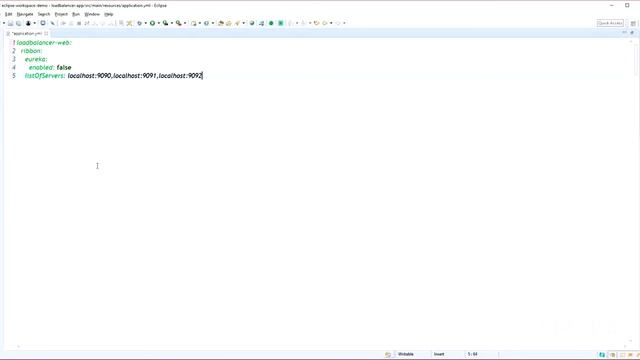This screenshot has width=640, height=360.
Task: Open the Project menu
Action: (61, 14)
